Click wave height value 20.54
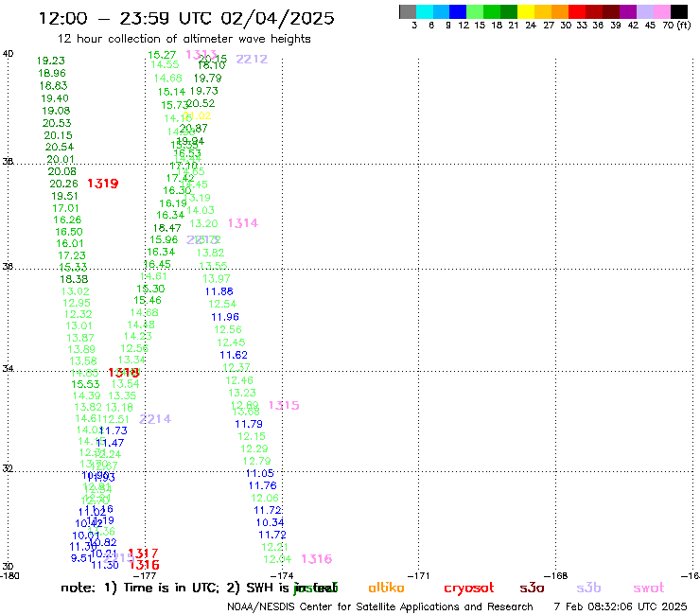This screenshot has height=615, width=700. pos(60,147)
